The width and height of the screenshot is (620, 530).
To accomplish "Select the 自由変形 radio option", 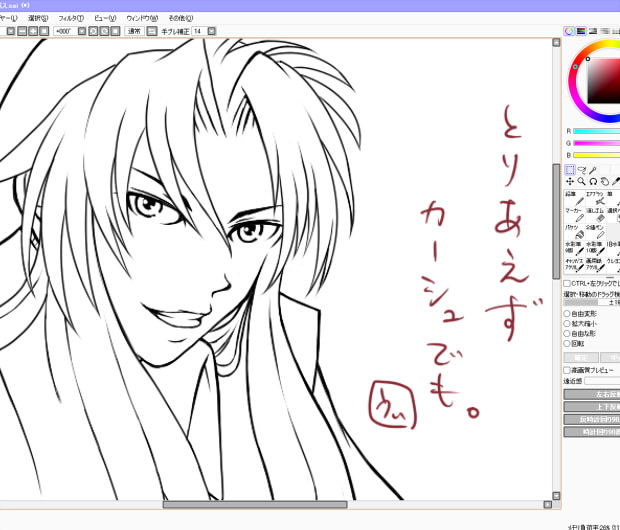I will click(x=567, y=314).
